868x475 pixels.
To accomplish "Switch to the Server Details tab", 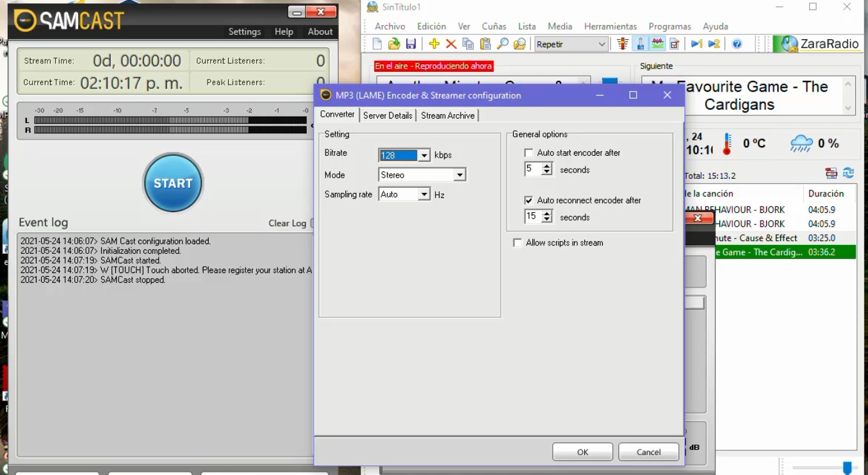I will pos(388,115).
